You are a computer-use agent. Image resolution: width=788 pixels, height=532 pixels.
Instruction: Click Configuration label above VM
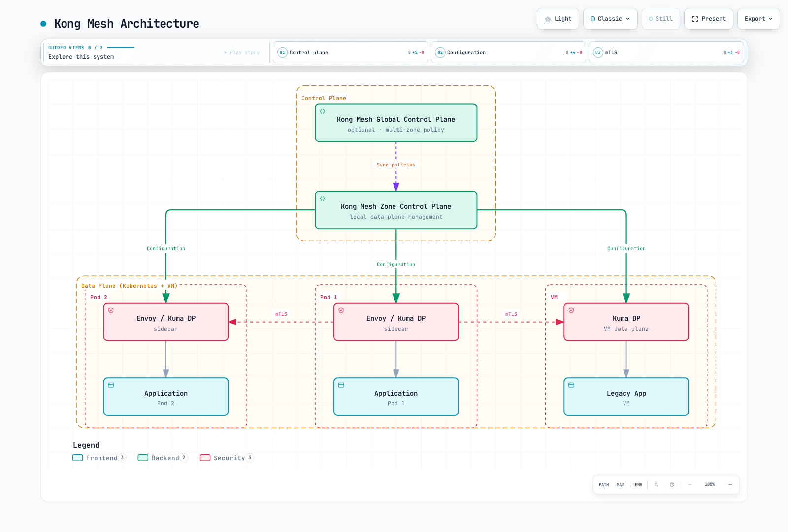626,249
